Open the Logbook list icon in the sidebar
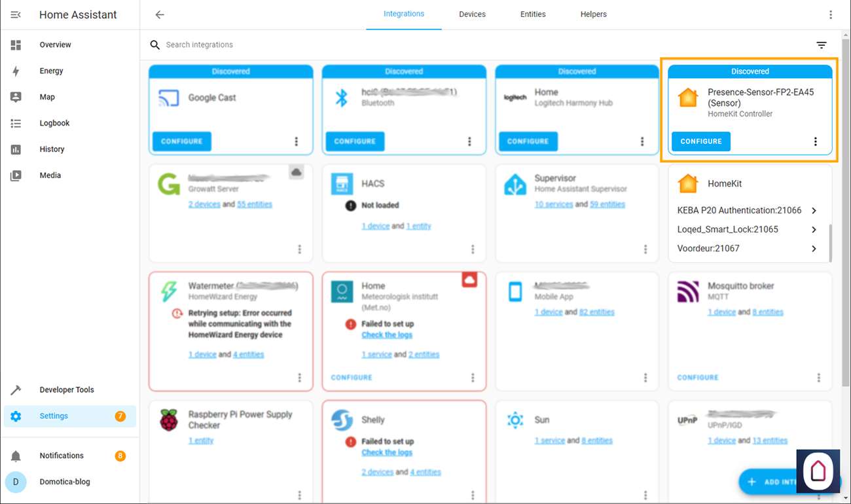The width and height of the screenshot is (851, 504). (16, 123)
